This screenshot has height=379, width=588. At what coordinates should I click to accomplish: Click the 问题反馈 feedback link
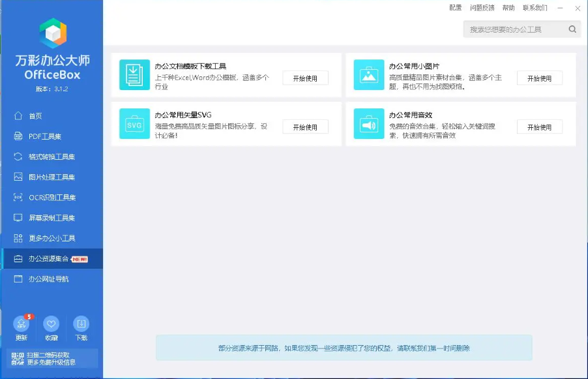click(482, 8)
